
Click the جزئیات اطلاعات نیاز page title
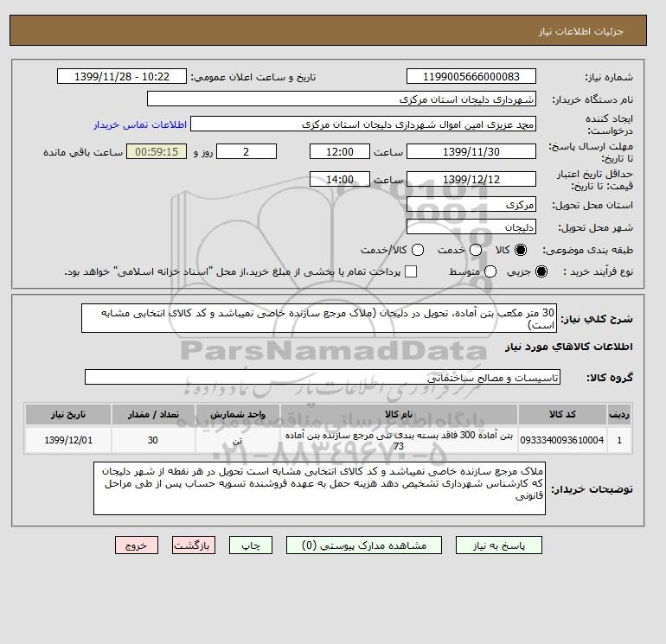point(580,31)
